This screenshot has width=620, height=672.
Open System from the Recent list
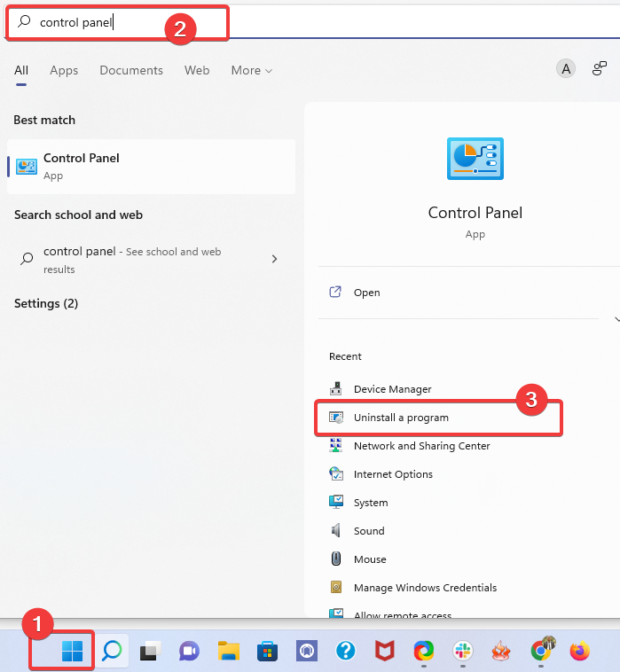pyautogui.click(x=371, y=503)
